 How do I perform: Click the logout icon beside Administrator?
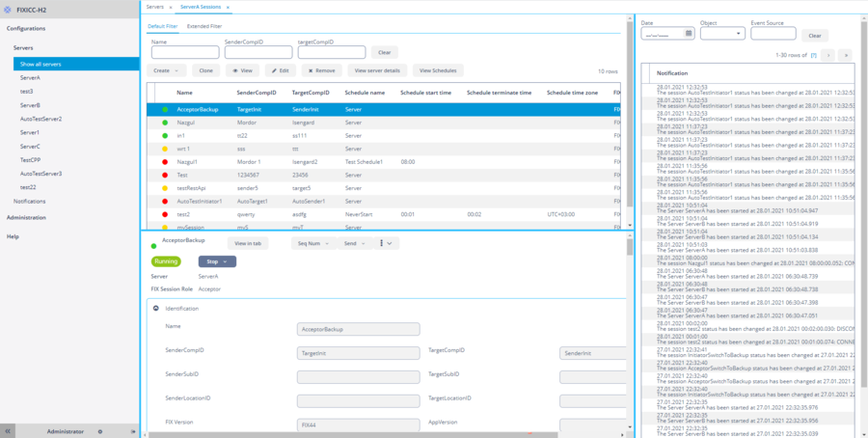coord(125,431)
